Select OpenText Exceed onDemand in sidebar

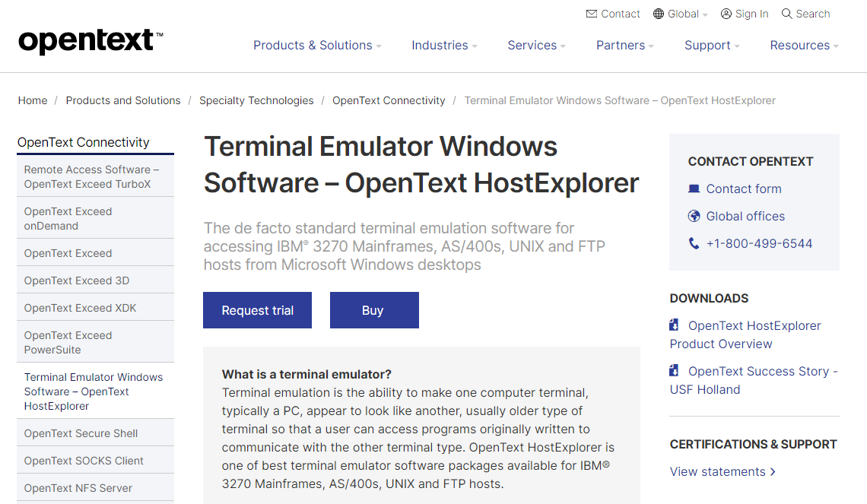point(95,218)
